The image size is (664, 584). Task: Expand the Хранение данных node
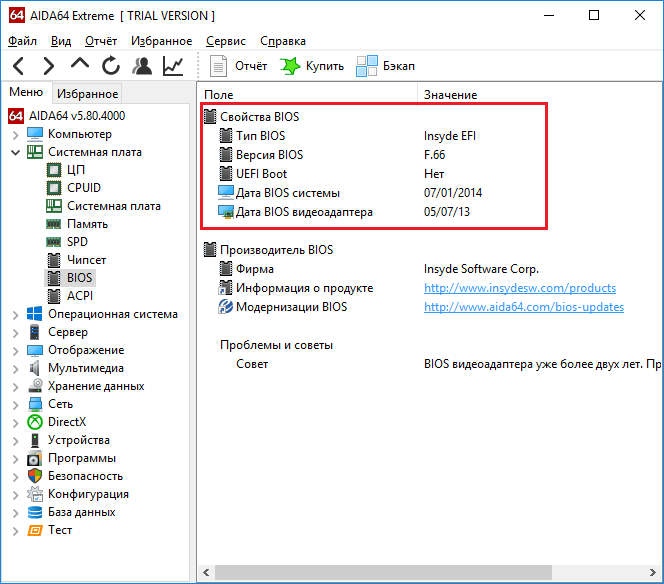click(16, 387)
